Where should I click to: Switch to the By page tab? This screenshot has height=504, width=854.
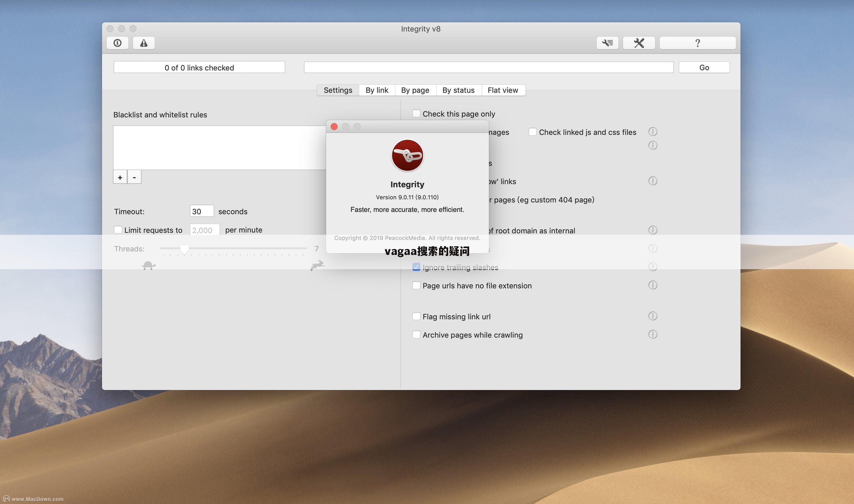pos(415,90)
